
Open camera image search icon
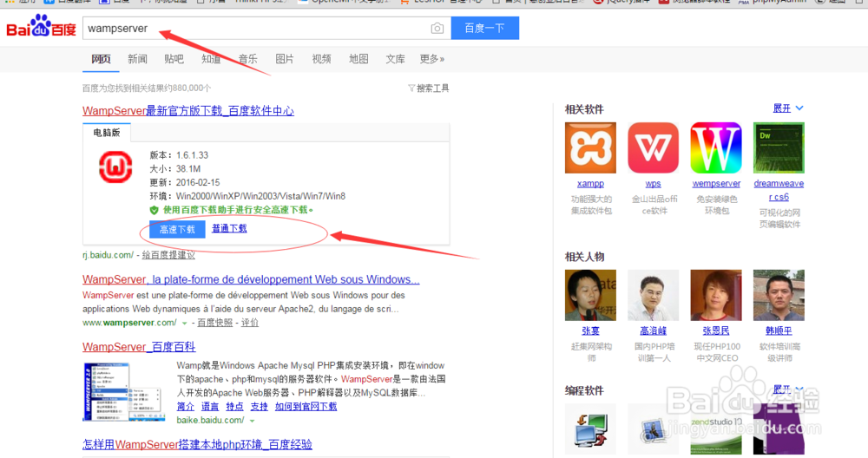(437, 29)
